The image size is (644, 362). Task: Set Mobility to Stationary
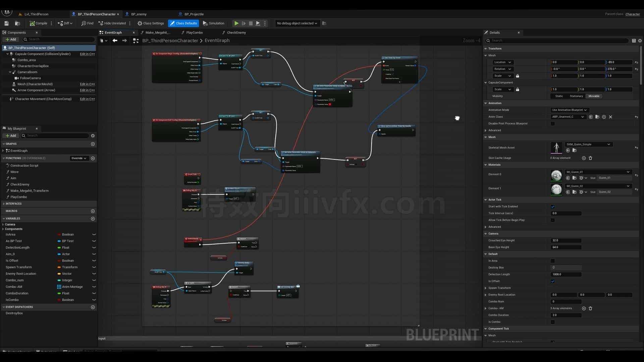(576, 96)
